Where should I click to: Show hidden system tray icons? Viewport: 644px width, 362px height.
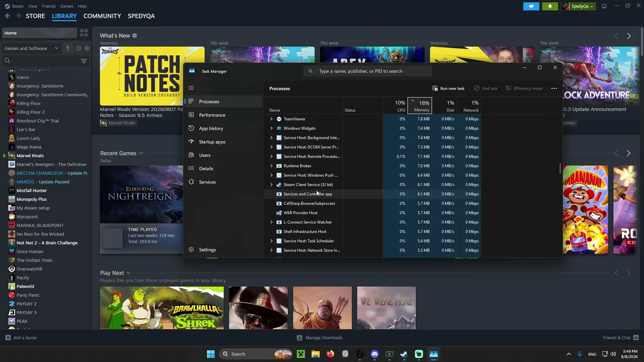point(569,354)
